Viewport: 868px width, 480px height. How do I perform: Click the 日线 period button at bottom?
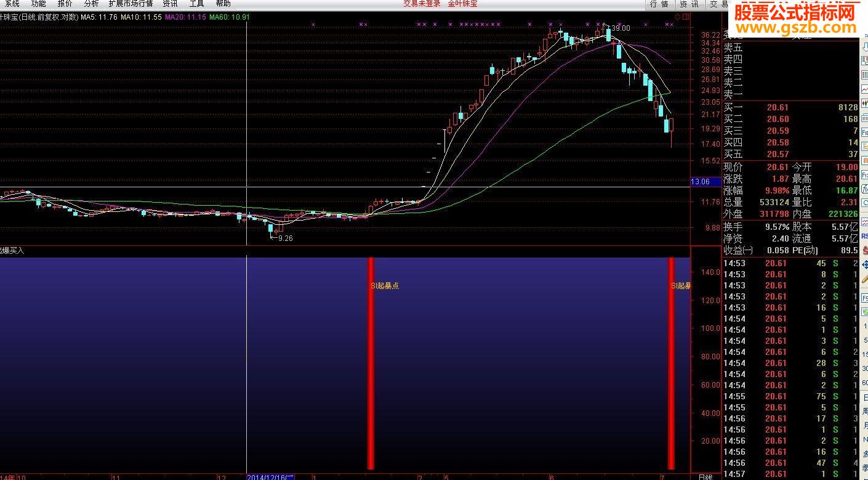coord(705,477)
